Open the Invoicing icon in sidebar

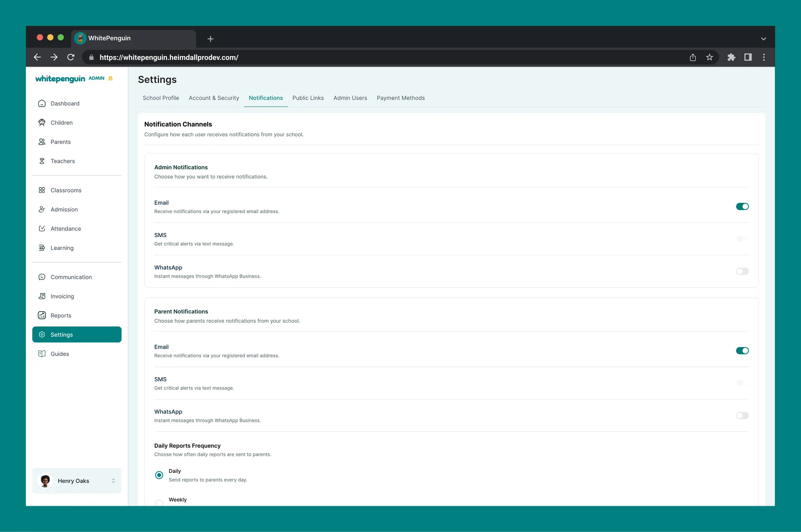click(42, 296)
